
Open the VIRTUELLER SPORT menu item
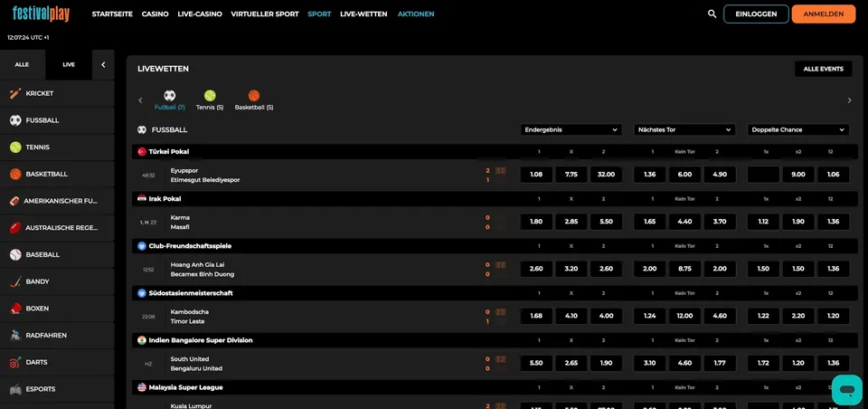[265, 14]
